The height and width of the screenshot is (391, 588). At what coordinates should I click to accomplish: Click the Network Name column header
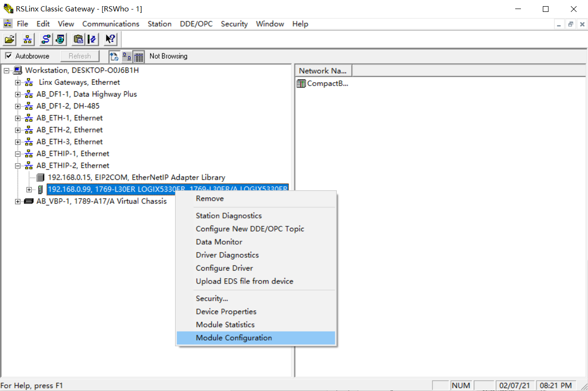pyautogui.click(x=323, y=71)
